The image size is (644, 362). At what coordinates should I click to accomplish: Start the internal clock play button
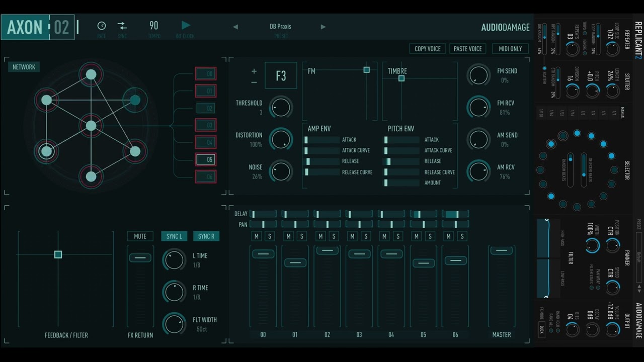pyautogui.click(x=186, y=25)
